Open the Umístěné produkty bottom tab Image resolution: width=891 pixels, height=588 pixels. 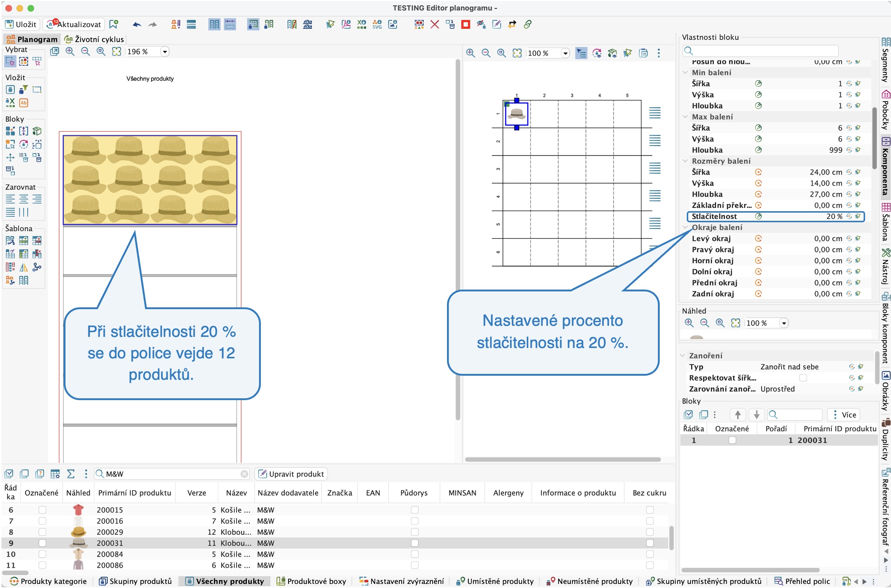point(495,581)
